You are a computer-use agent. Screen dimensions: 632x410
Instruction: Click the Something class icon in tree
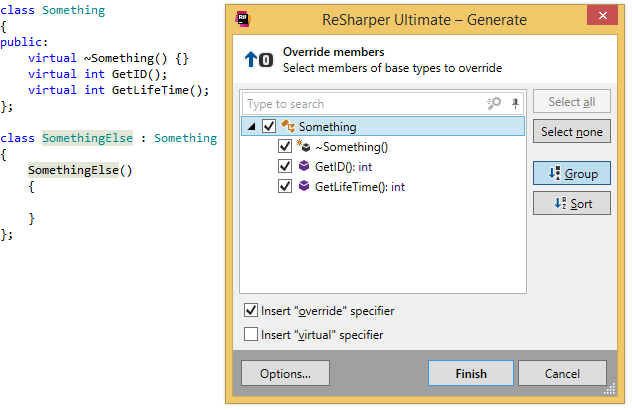[x=288, y=126]
